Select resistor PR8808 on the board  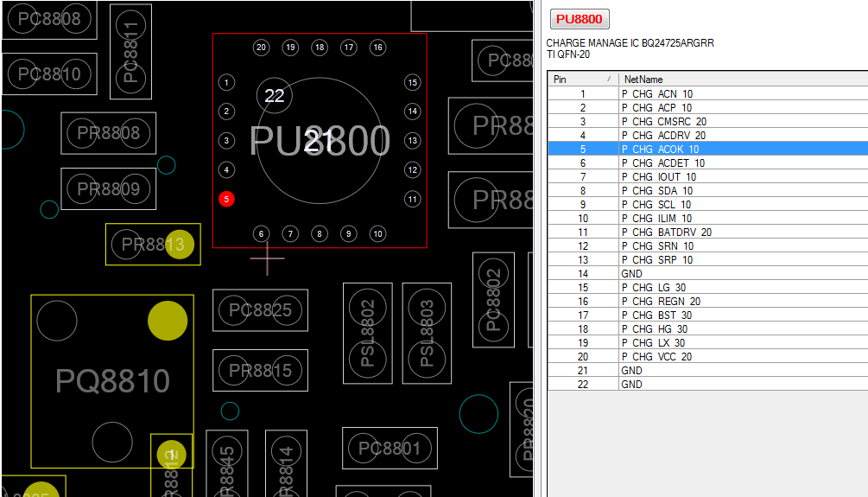click(x=109, y=133)
